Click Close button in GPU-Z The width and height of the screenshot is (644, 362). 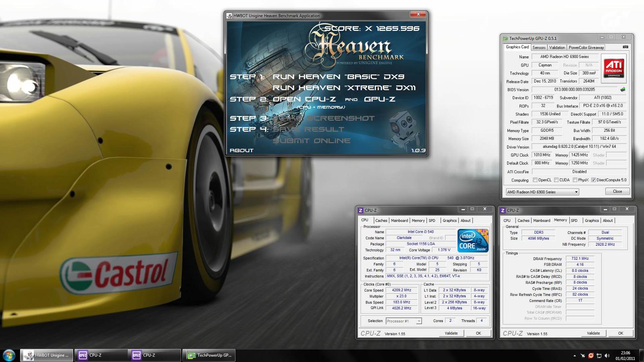617,192
